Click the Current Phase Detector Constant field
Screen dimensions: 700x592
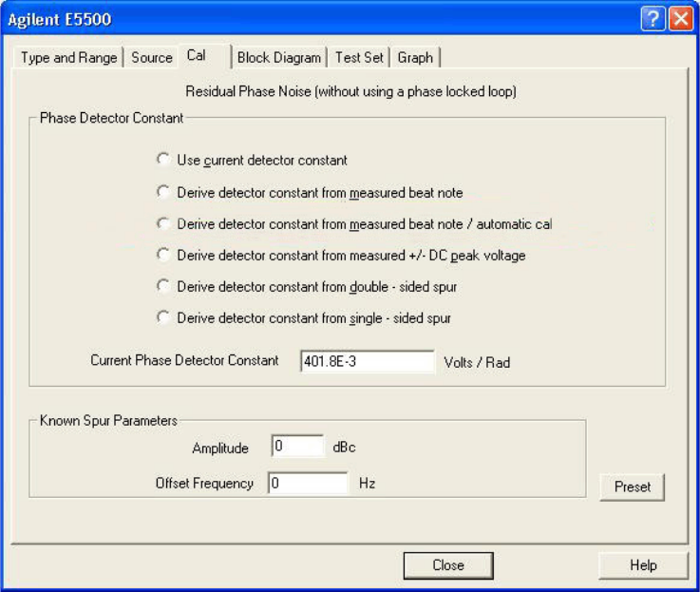click(366, 361)
